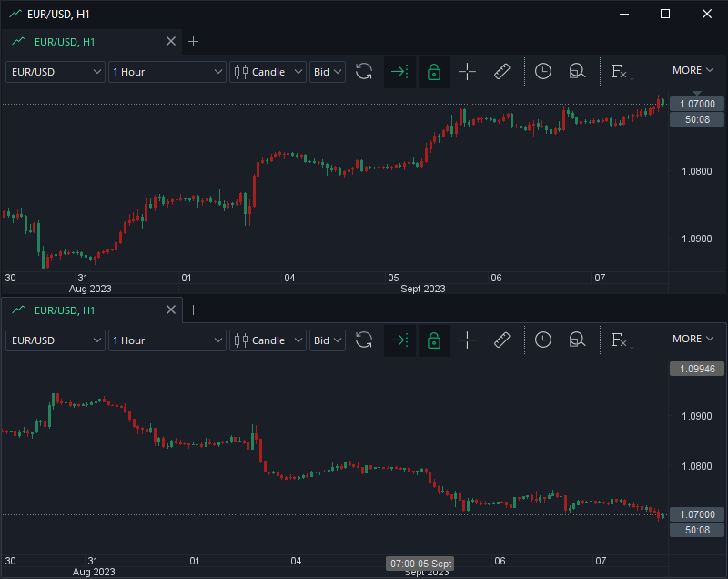
Task: Toggle the green lock icon in top chart
Action: (x=434, y=72)
